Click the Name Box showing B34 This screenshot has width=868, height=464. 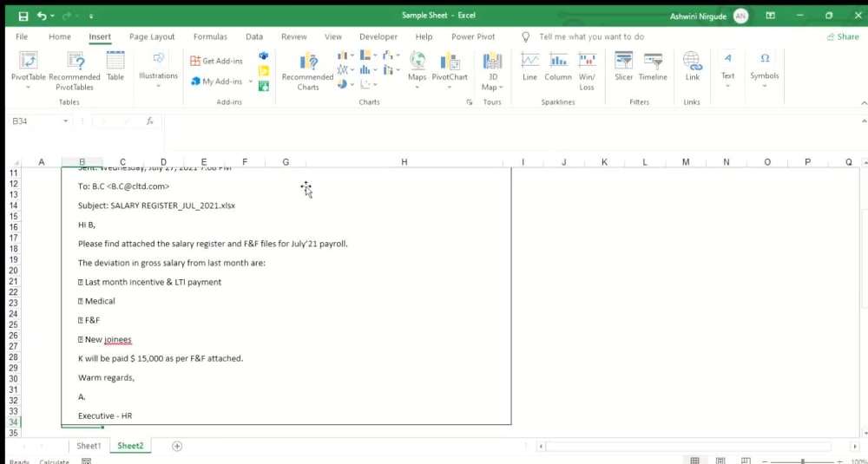click(36, 121)
